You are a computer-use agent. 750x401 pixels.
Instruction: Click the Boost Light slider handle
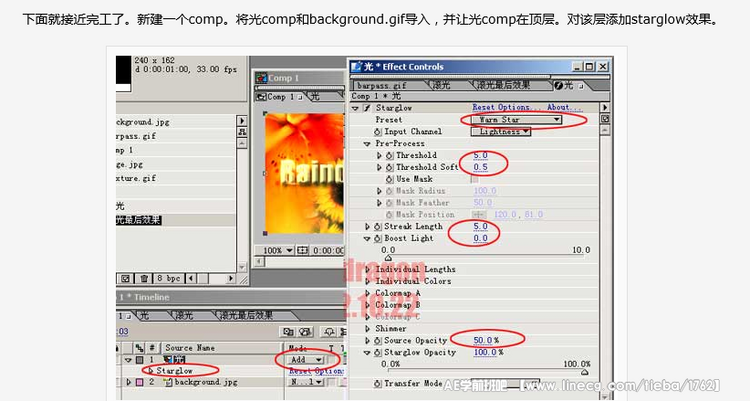[x=388, y=258]
